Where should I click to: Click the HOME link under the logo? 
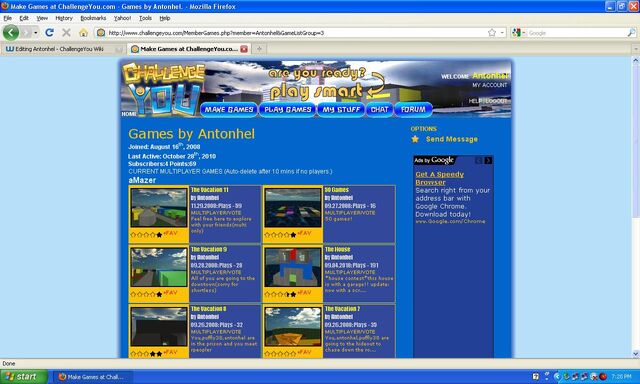pyautogui.click(x=129, y=114)
